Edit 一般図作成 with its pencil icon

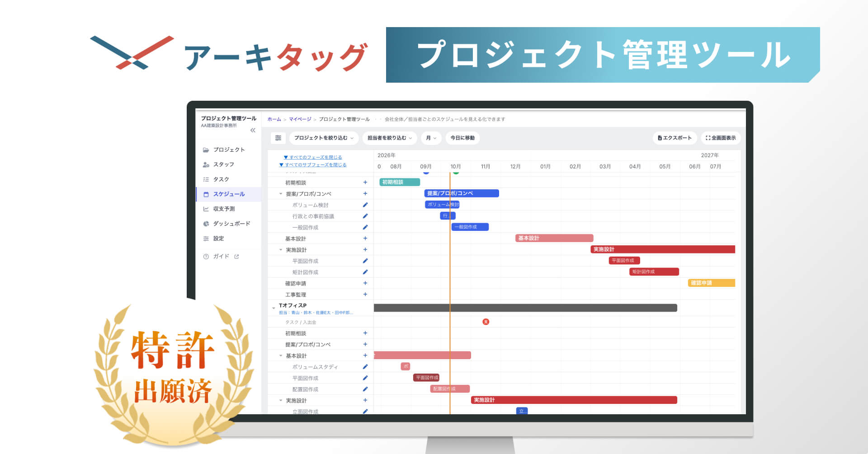pos(365,227)
